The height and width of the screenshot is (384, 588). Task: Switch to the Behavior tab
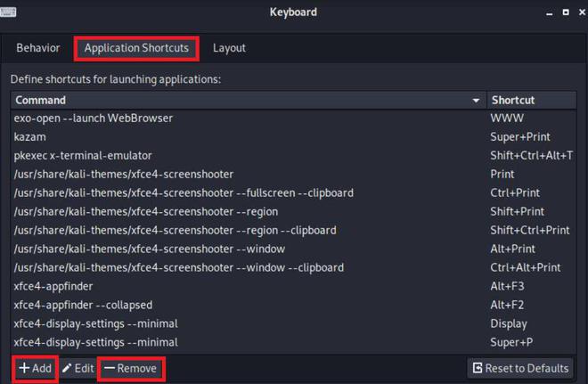tap(38, 48)
